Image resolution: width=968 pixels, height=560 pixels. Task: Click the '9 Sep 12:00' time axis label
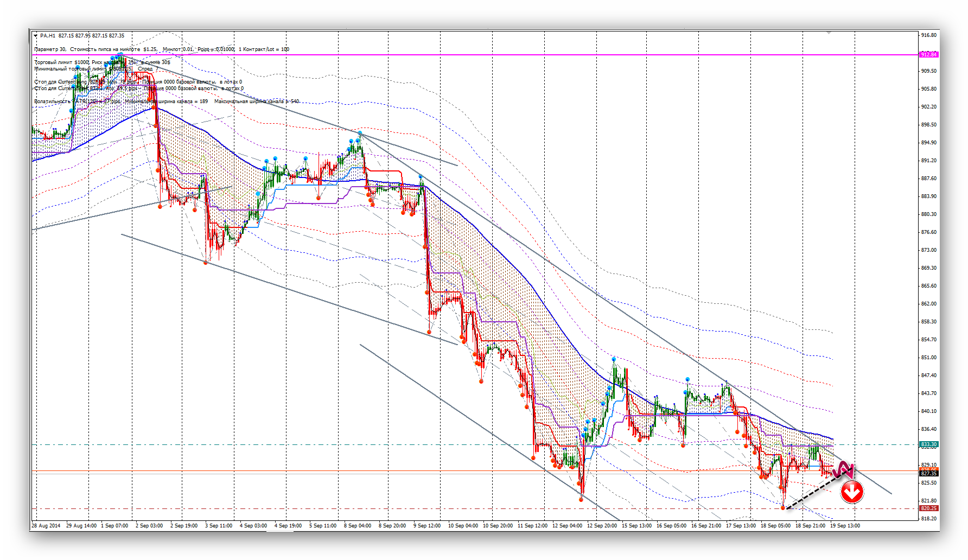tap(427, 525)
